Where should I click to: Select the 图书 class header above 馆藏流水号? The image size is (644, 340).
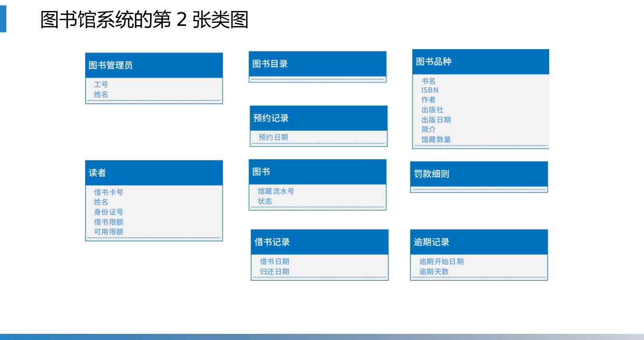(x=317, y=172)
